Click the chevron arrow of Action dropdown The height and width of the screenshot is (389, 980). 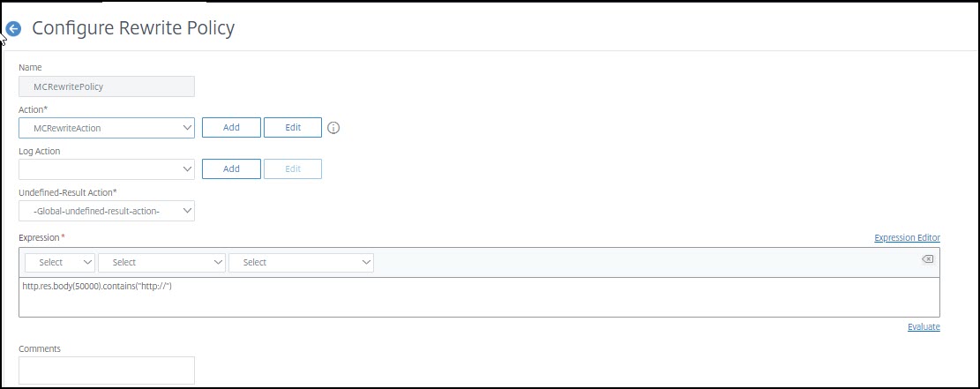click(x=187, y=128)
